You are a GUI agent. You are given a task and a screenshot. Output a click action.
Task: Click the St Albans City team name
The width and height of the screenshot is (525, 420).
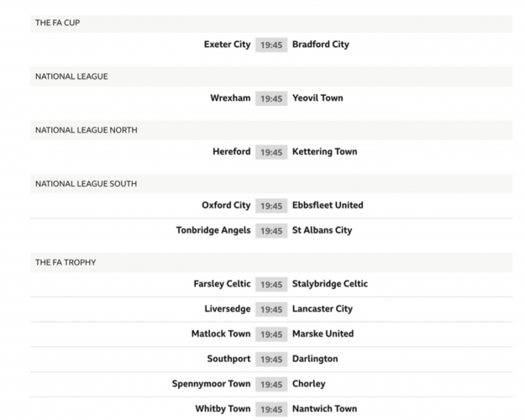(322, 230)
